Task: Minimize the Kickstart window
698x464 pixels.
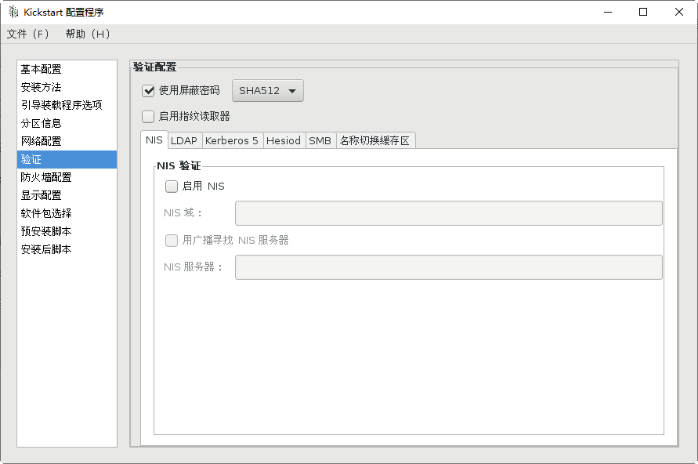Action: click(x=608, y=12)
